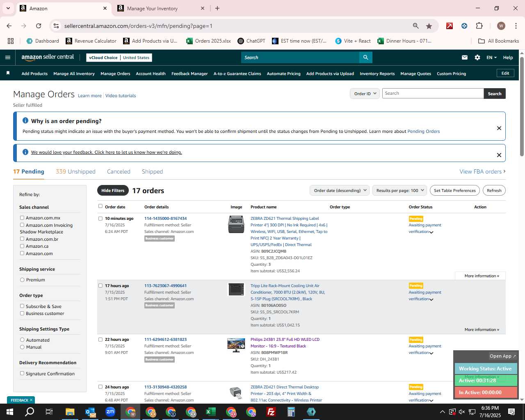Click the Windows Start button
This screenshot has height=420, width=525.
10,412
